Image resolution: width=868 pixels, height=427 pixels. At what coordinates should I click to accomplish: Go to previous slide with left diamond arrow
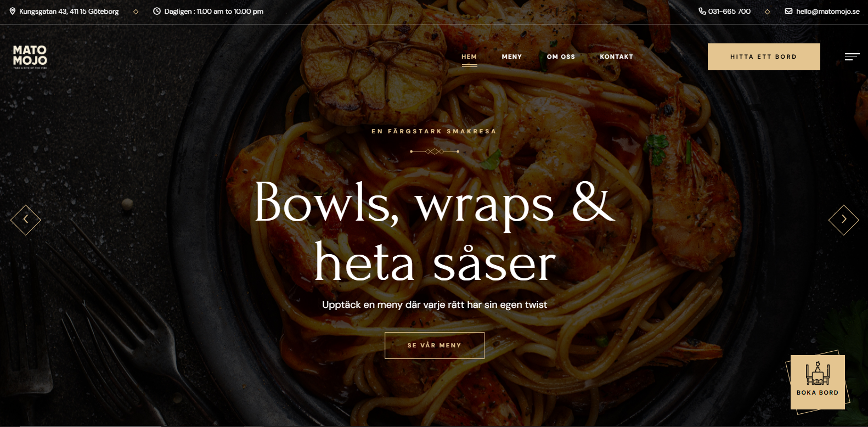pyautogui.click(x=26, y=220)
